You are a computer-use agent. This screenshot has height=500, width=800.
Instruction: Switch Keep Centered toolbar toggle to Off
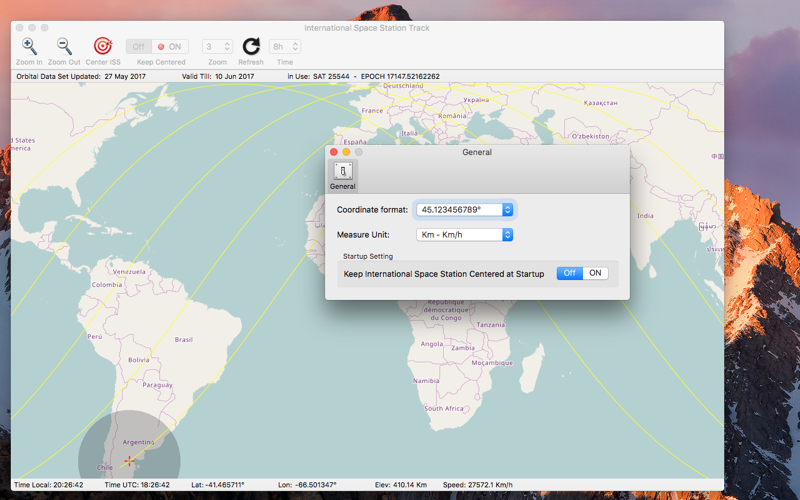coord(139,46)
